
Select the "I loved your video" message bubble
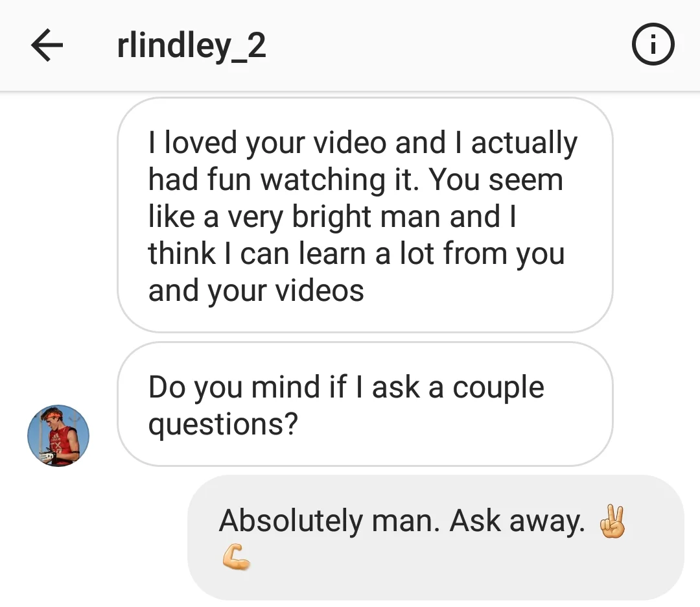tap(365, 215)
